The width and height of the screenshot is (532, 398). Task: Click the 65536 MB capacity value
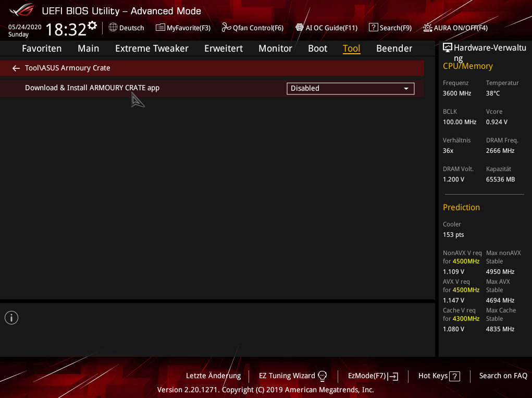[500, 179]
